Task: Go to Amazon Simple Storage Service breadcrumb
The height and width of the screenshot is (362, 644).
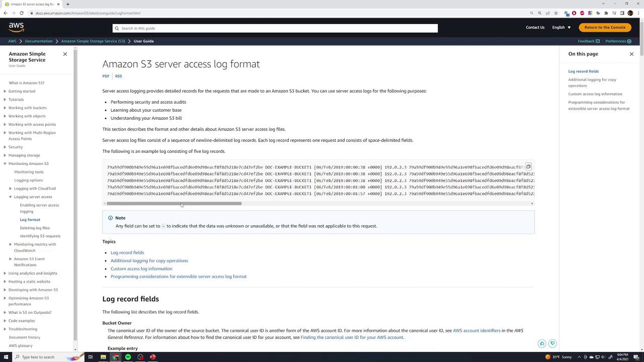Action: pos(93,41)
